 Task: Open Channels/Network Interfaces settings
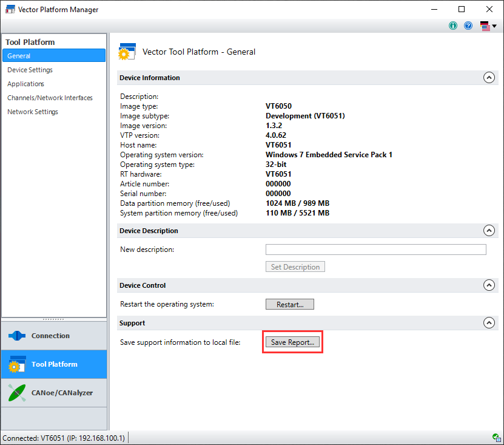coord(50,97)
